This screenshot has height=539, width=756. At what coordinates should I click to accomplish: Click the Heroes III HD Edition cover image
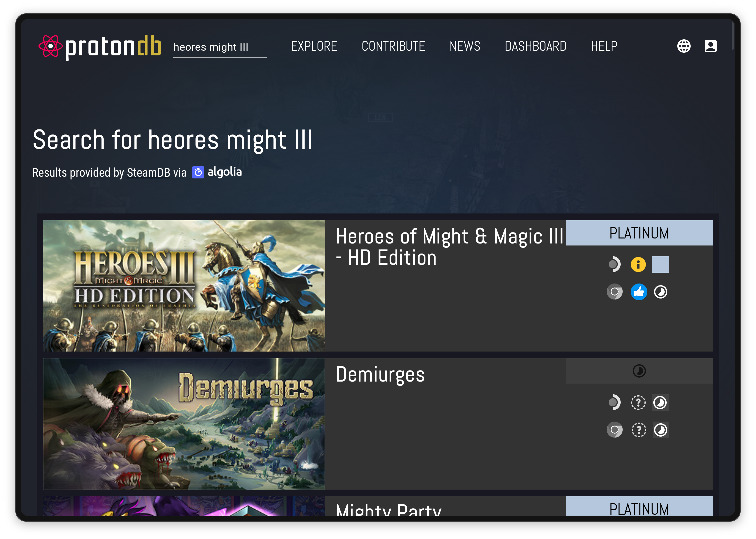184,286
